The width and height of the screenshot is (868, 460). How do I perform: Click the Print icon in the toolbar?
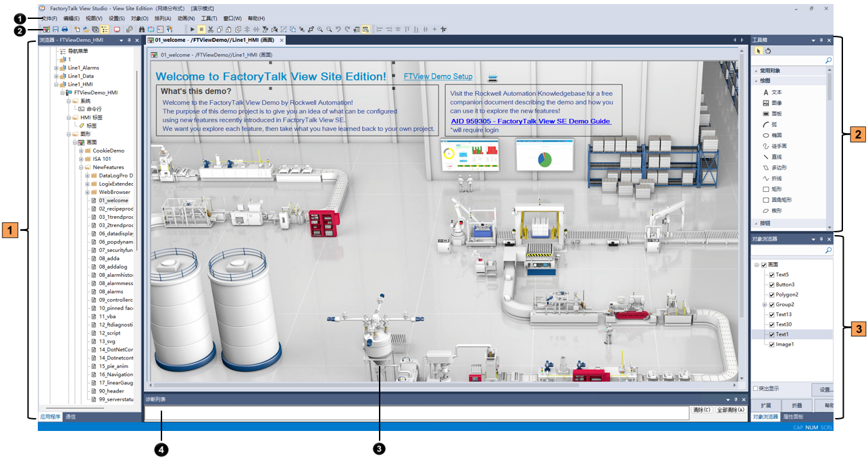click(x=65, y=30)
